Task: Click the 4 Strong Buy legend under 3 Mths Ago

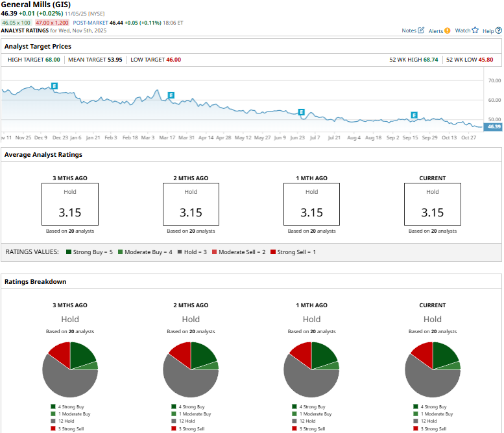Action: click(71, 407)
